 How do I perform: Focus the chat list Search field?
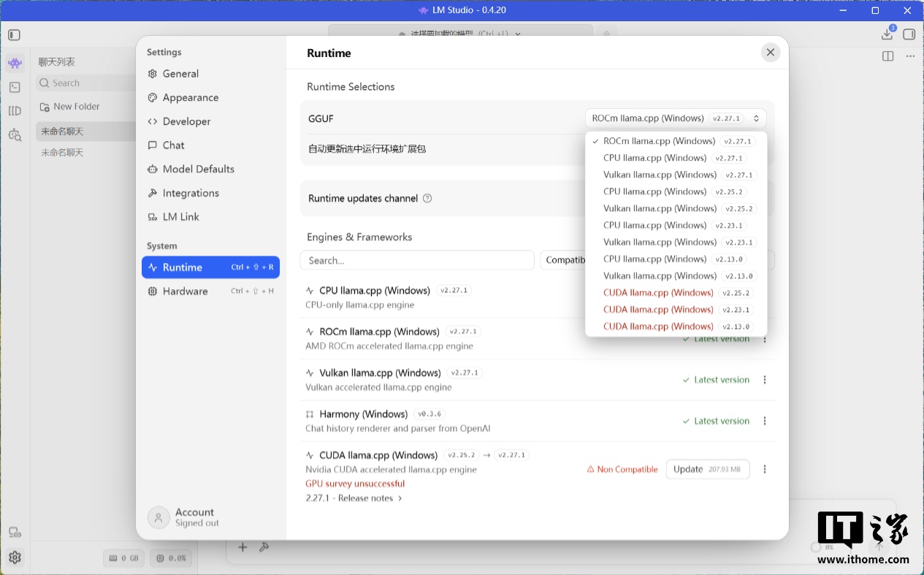[86, 83]
